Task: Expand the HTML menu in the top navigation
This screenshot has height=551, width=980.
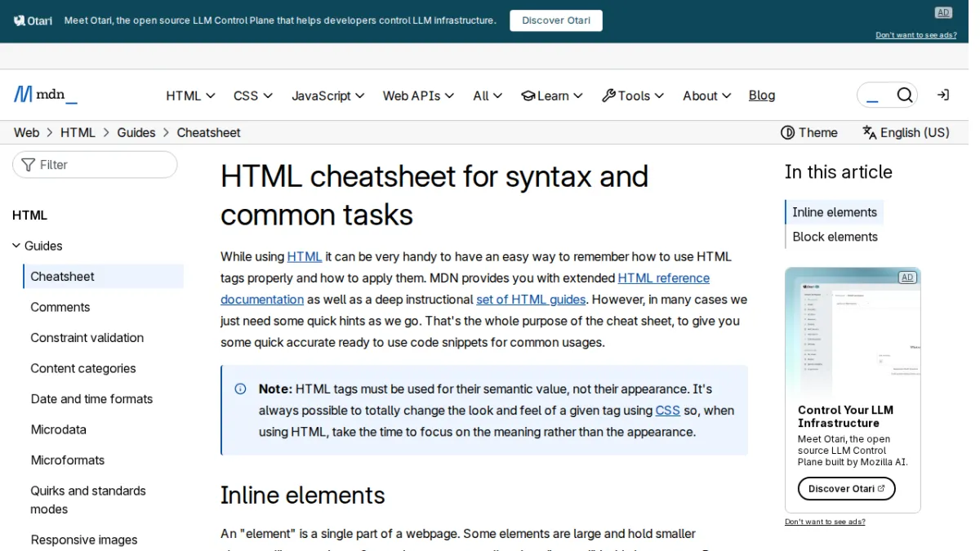Action: (x=190, y=96)
